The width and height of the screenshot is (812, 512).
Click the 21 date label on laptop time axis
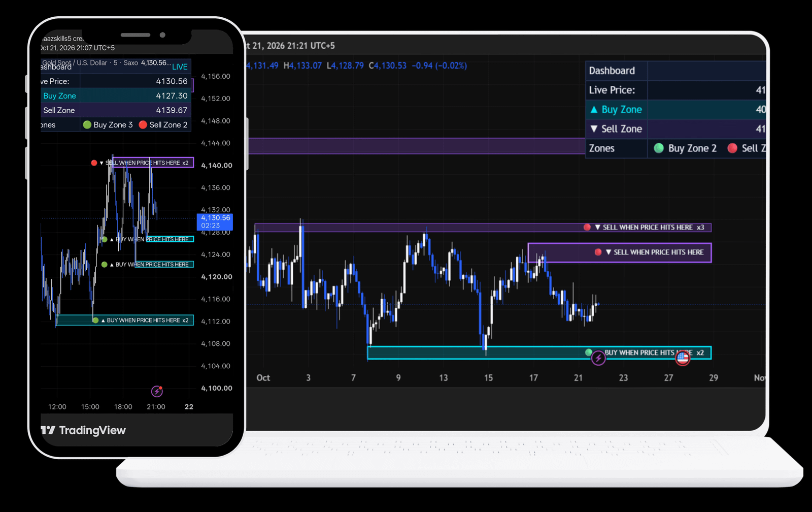point(578,378)
